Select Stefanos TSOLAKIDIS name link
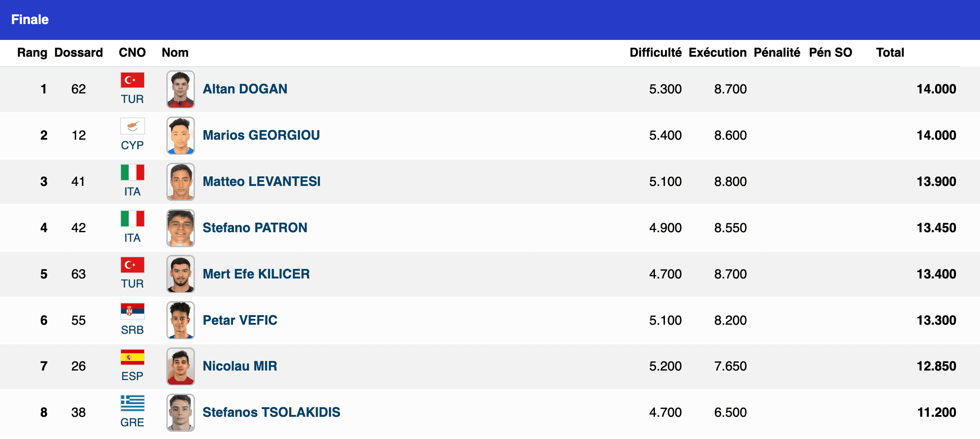 272,412
